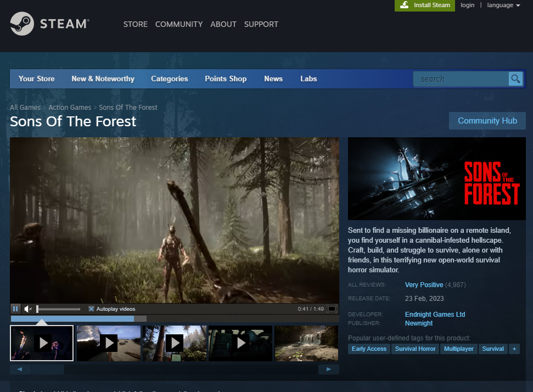Click the Install Steam download icon
This screenshot has width=533, height=392.
pyautogui.click(x=405, y=5)
